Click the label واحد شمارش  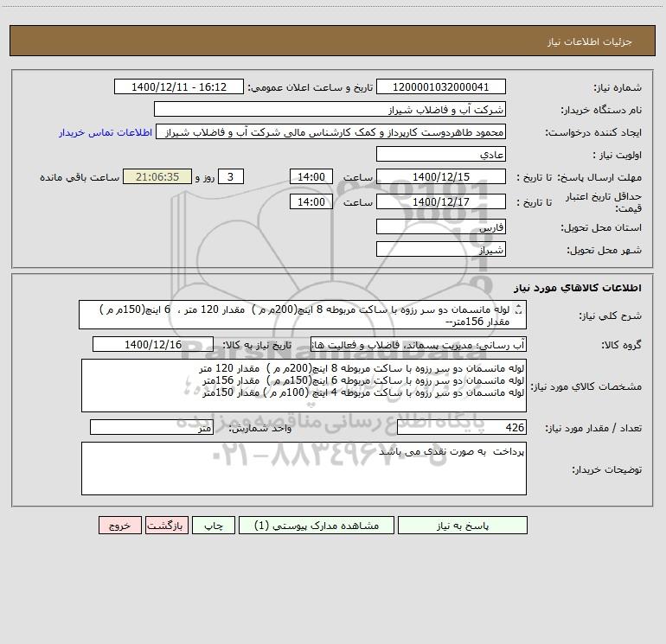[x=260, y=428]
